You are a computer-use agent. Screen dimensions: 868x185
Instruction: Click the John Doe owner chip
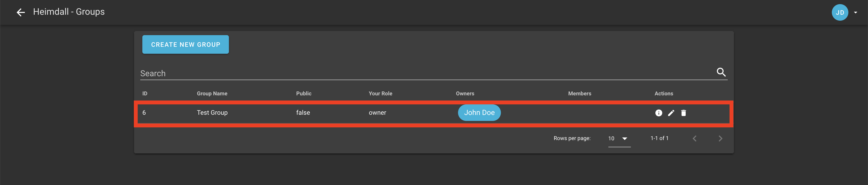coord(479,113)
